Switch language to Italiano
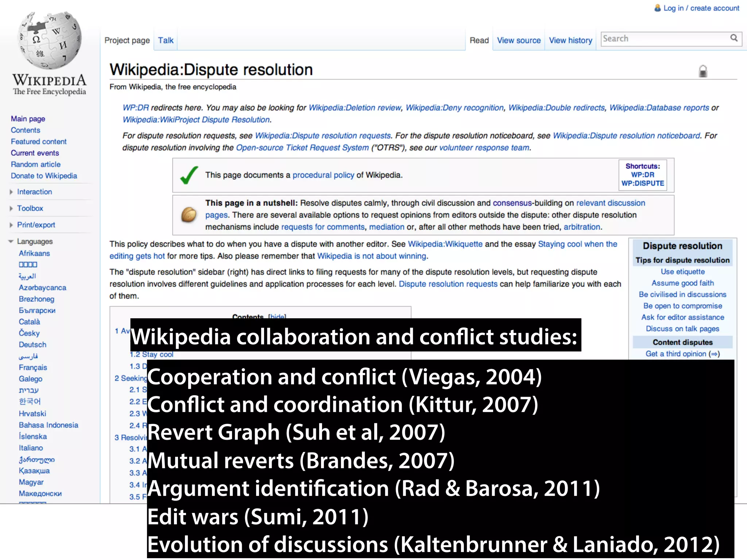747x560 pixels. click(x=31, y=448)
